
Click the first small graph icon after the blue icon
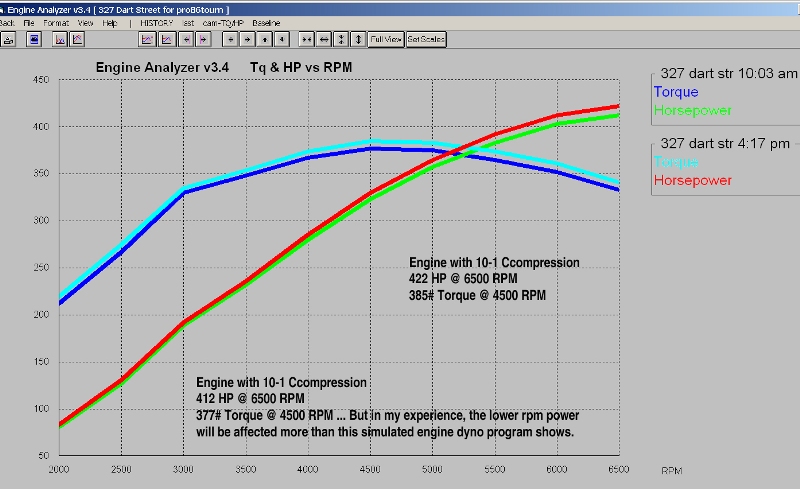tap(60, 39)
